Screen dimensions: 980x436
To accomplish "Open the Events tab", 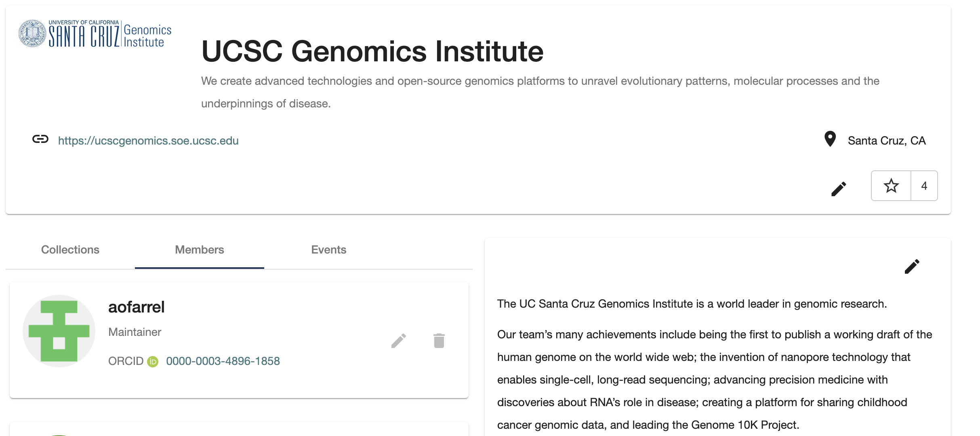I will [x=328, y=249].
